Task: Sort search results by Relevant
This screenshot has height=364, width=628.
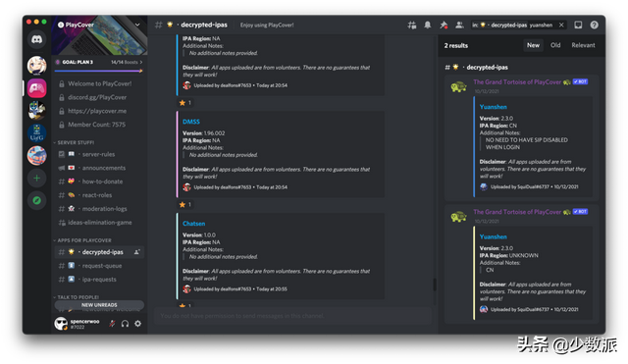Action: tap(583, 45)
